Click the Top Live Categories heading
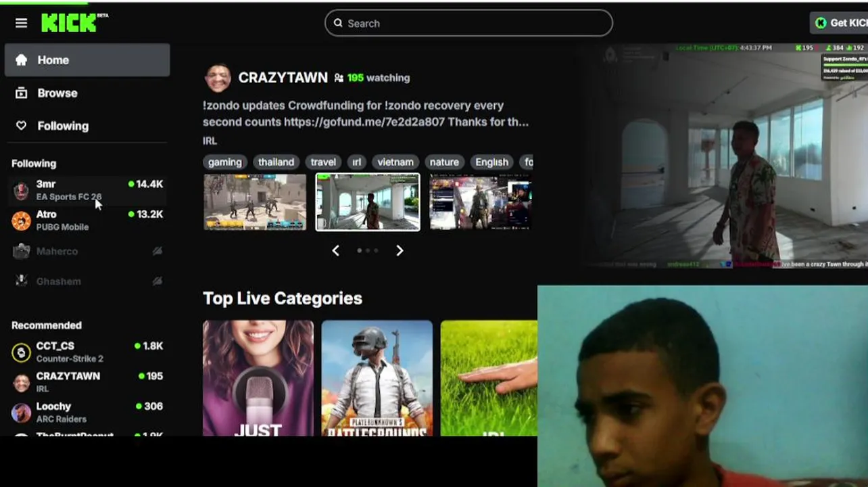This screenshot has width=868, height=487. tap(283, 298)
